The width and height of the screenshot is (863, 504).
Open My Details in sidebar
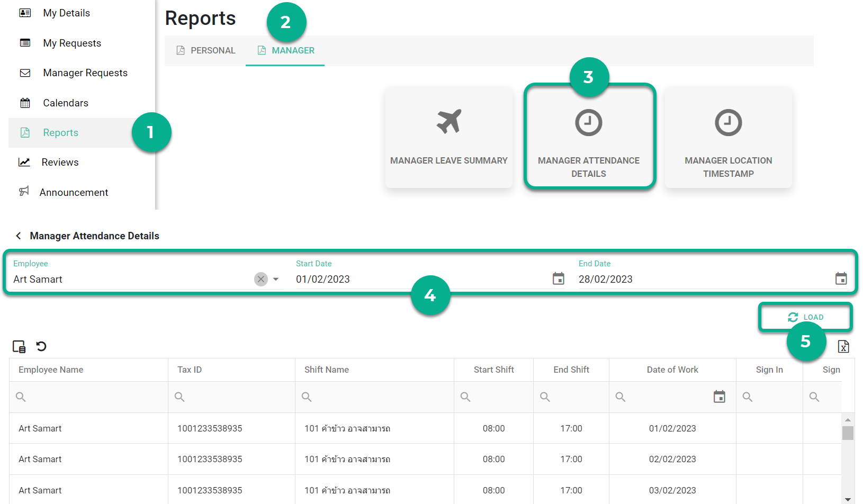pyautogui.click(x=66, y=13)
